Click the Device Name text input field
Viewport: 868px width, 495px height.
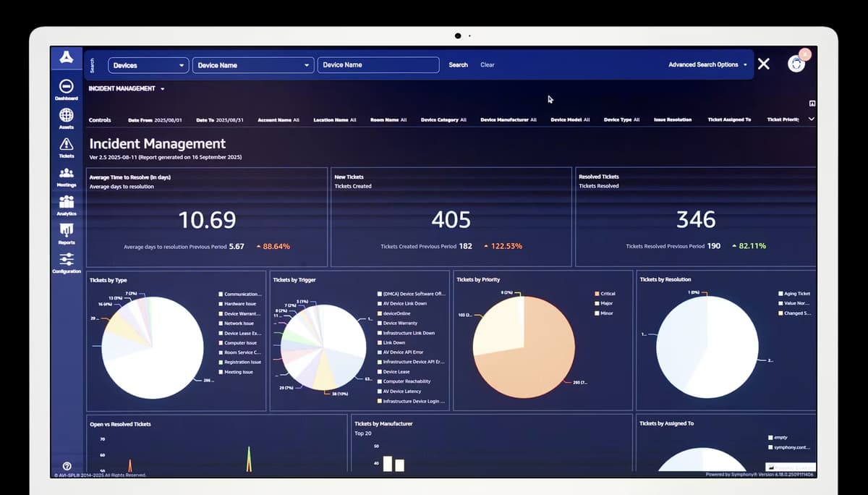click(378, 64)
